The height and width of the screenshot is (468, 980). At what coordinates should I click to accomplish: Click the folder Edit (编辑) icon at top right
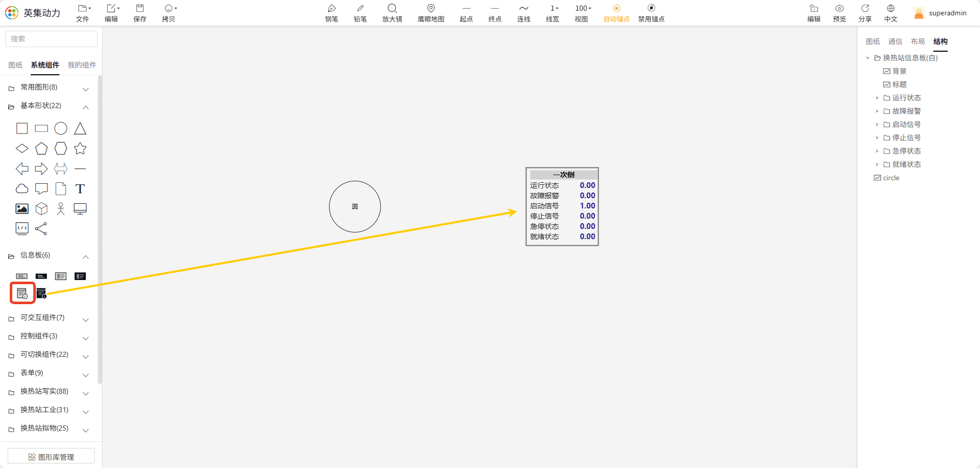(x=814, y=13)
